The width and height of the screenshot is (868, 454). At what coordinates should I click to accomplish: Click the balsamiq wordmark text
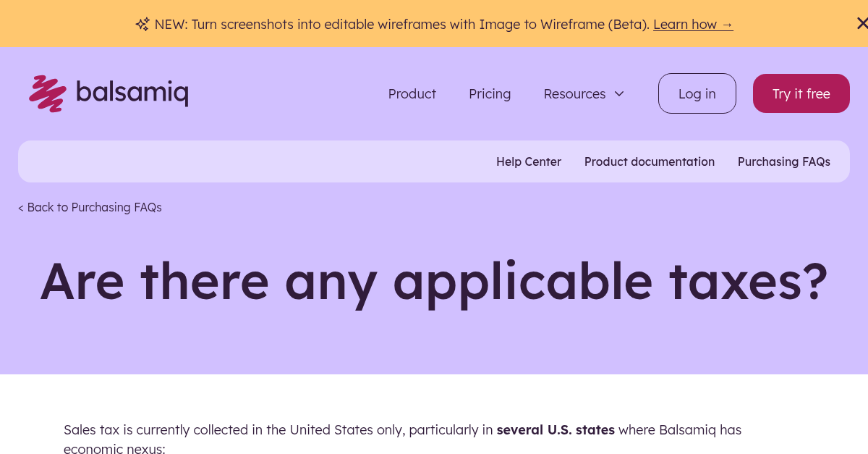[132, 93]
